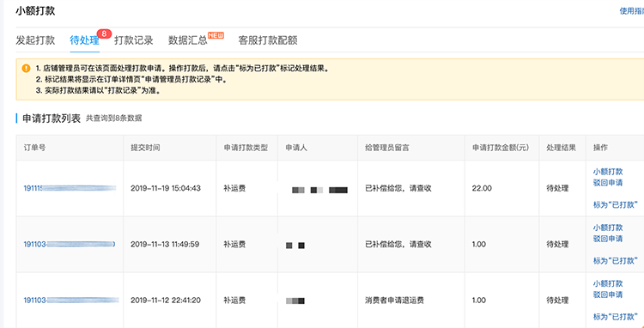Click the red badge showing 8 pending
This screenshot has height=328, width=644.
104,33
